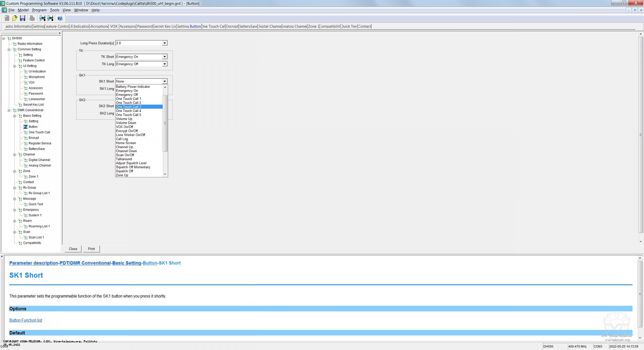Screen dimensions: 644x350
Task: Close the left tree panel with X
Action: tap(60, 33)
